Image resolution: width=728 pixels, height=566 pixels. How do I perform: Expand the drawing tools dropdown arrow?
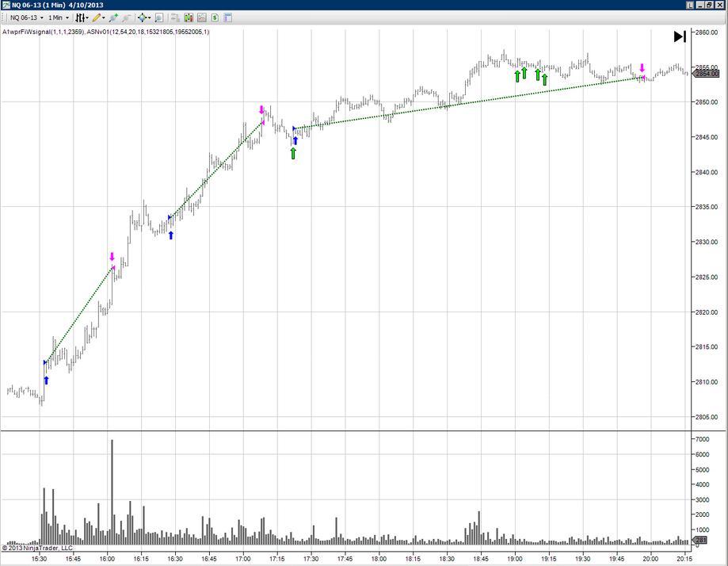[104, 18]
